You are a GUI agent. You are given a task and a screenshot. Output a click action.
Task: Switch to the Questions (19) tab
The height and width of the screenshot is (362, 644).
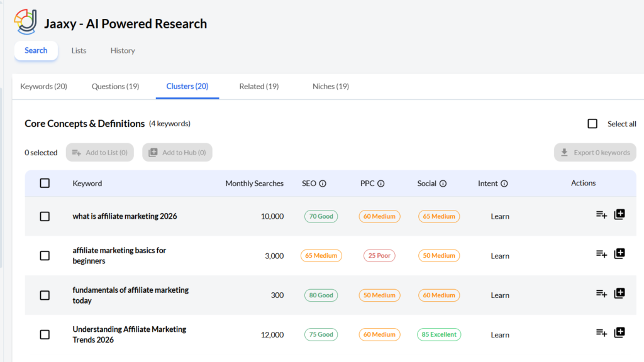115,87
